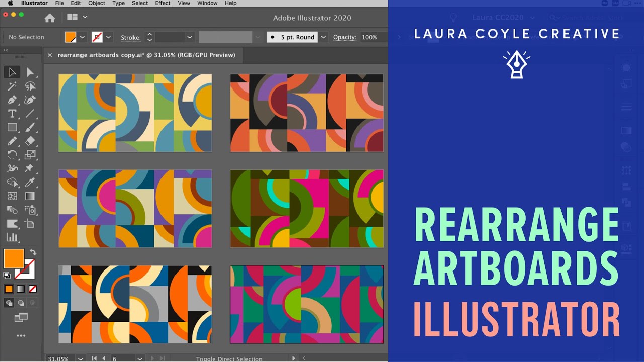This screenshot has height=362, width=644.
Task: Open zoom level dropdown at 31.05%
Action: point(80,359)
